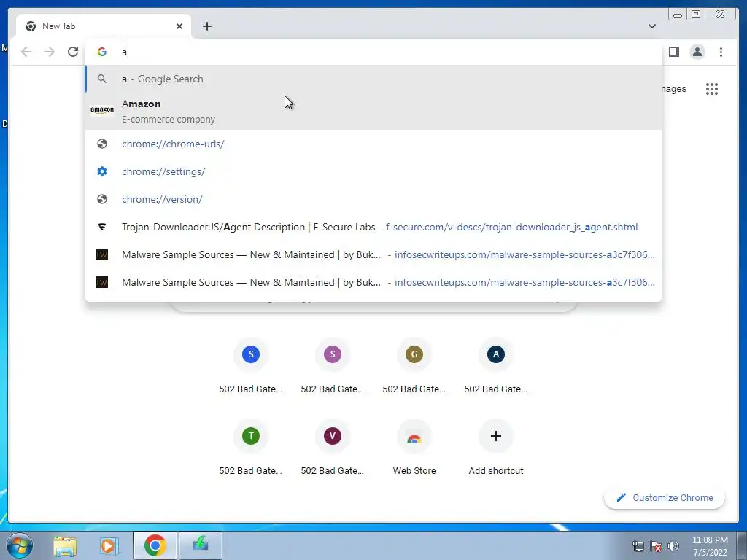Select the Amazon E-commerce company suggestion

click(x=373, y=111)
